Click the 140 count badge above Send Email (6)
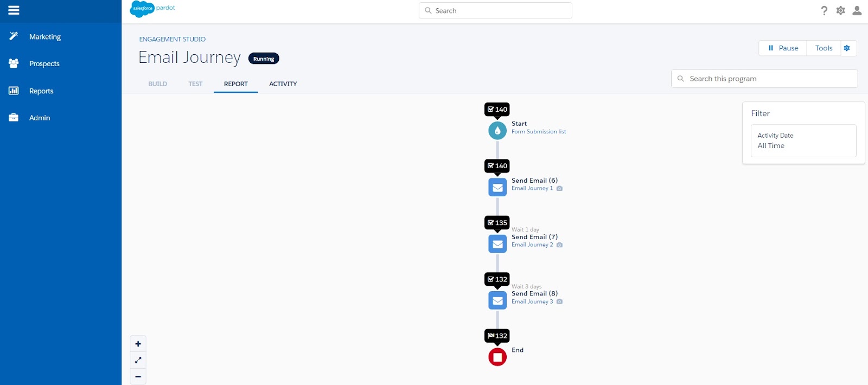Image resolution: width=868 pixels, height=385 pixels. click(497, 166)
